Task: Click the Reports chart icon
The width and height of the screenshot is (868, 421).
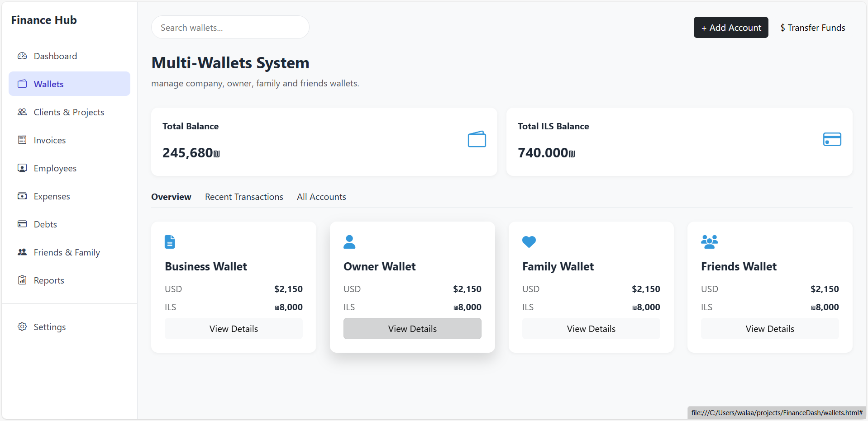Action: (22, 280)
